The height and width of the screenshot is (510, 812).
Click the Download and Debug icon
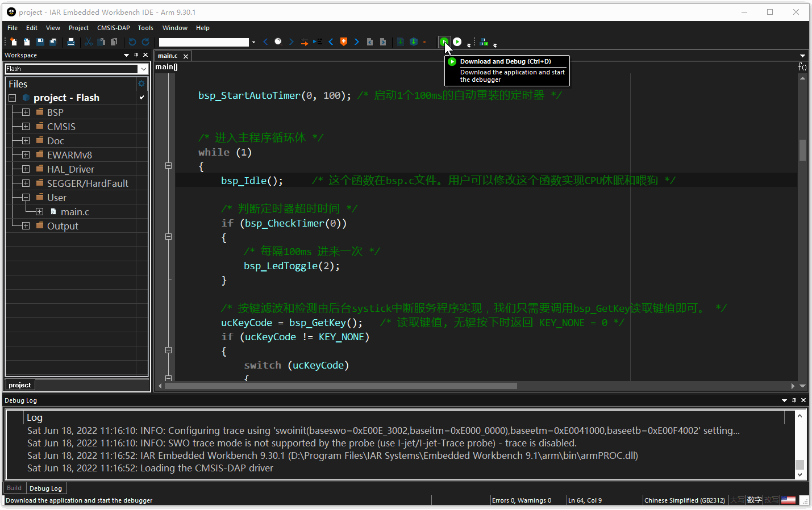[x=444, y=41]
